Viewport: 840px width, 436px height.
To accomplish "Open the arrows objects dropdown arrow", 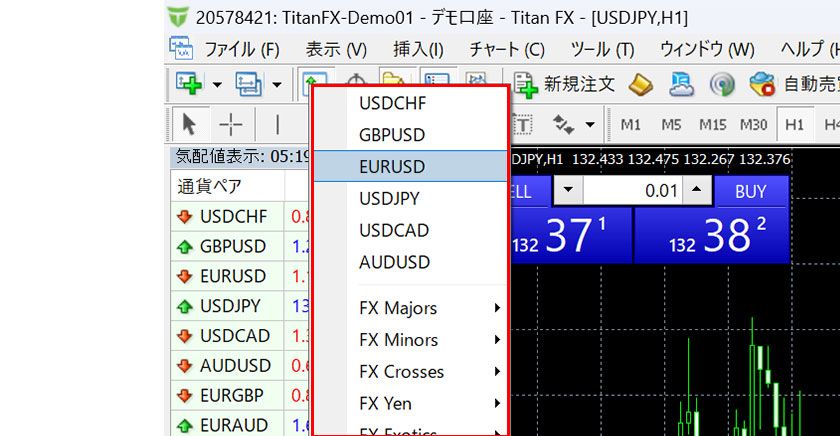I will (x=590, y=125).
